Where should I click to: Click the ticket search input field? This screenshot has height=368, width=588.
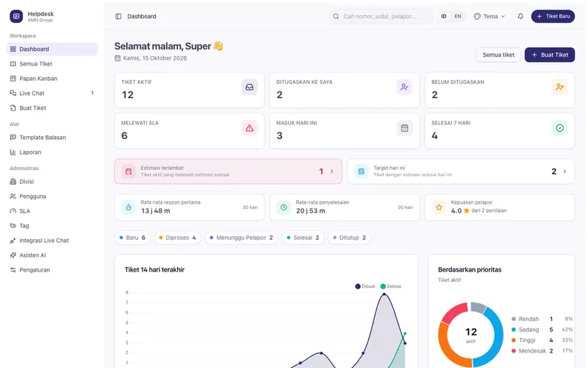coord(381,16)
